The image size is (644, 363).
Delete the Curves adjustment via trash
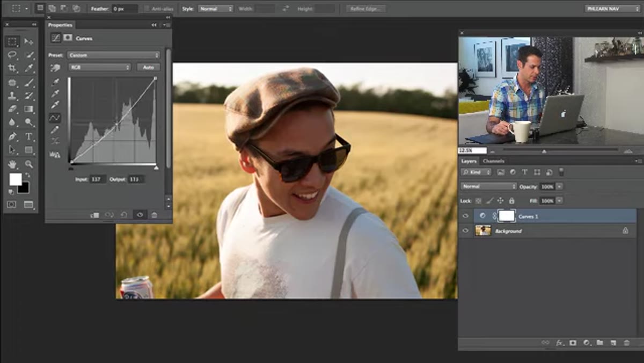coord(155,215)
